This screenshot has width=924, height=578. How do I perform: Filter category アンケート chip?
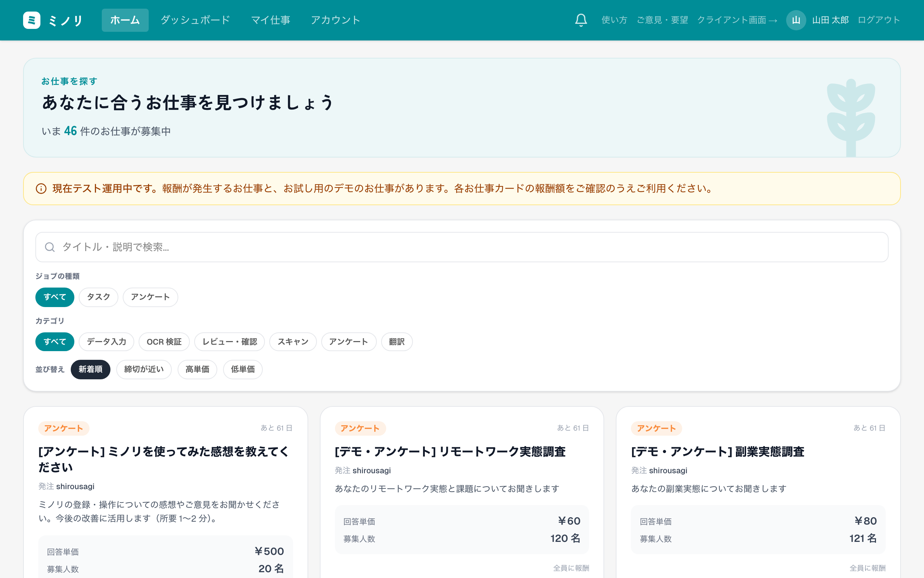click(349, 342)
